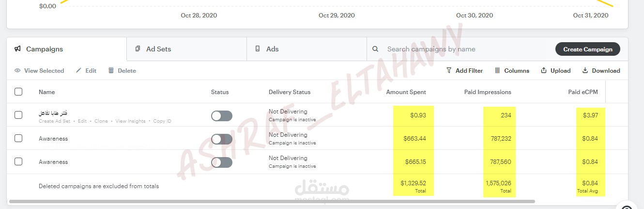The width and height of the screenshot is (644, 209).
Task: Download the campaigns report
Action: tap(601, 71)
